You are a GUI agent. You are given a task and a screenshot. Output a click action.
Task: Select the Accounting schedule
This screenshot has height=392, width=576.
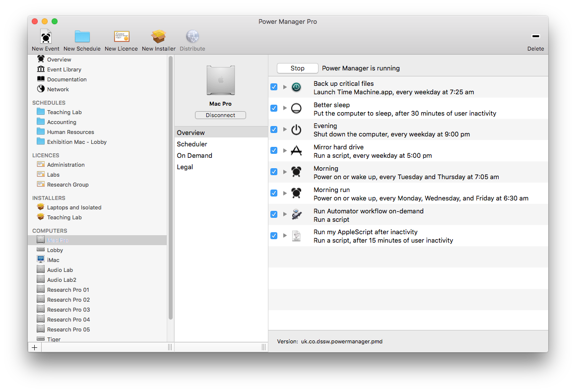pyautogui.click(x=97, y=122)
